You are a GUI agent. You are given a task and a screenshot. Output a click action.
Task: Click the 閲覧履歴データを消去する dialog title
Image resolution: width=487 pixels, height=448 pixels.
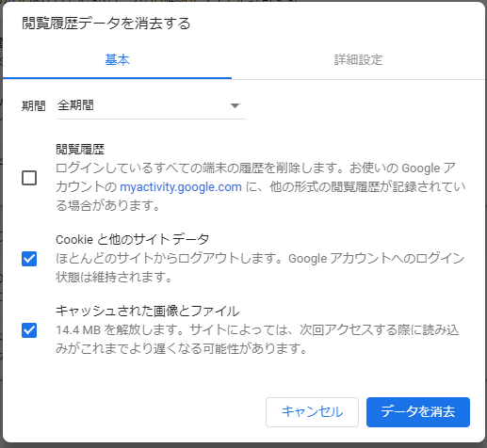pos(106,24)
